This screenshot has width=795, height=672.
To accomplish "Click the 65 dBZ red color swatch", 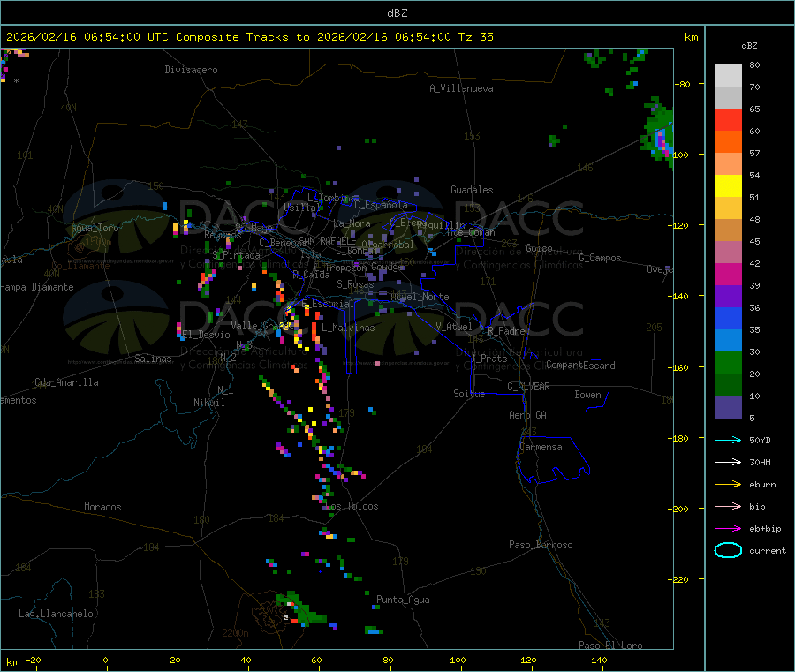I will [x=728, y=119].
